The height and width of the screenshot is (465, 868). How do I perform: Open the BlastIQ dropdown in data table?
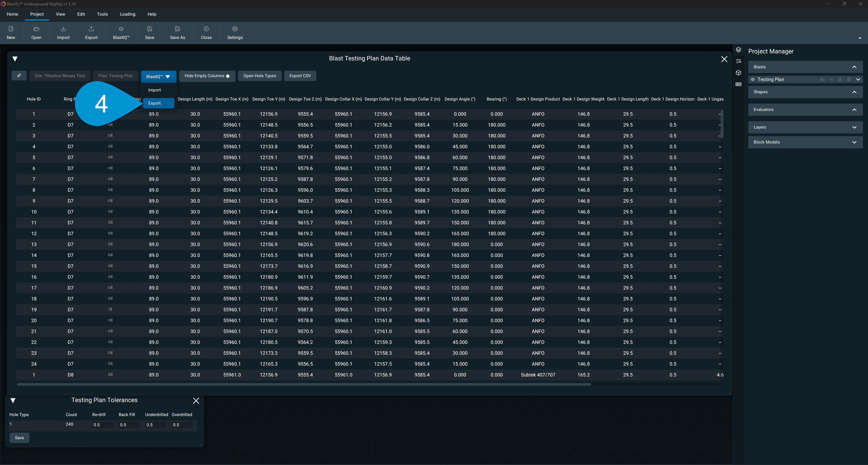point(158,76)
